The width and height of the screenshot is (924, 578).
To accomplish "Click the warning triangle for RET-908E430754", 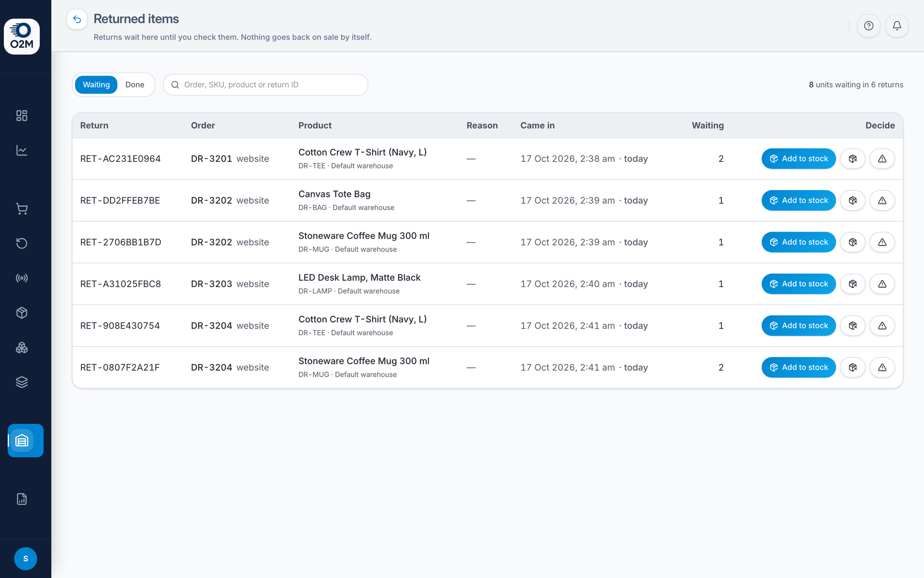I will [882, 326].
